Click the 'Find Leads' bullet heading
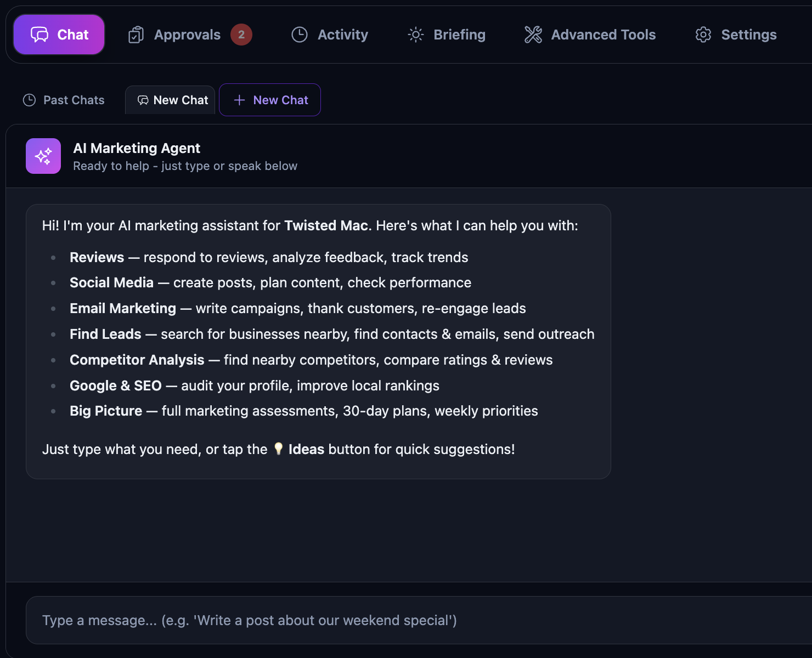Viewport: 812px width, 658px height. (105, 334)
